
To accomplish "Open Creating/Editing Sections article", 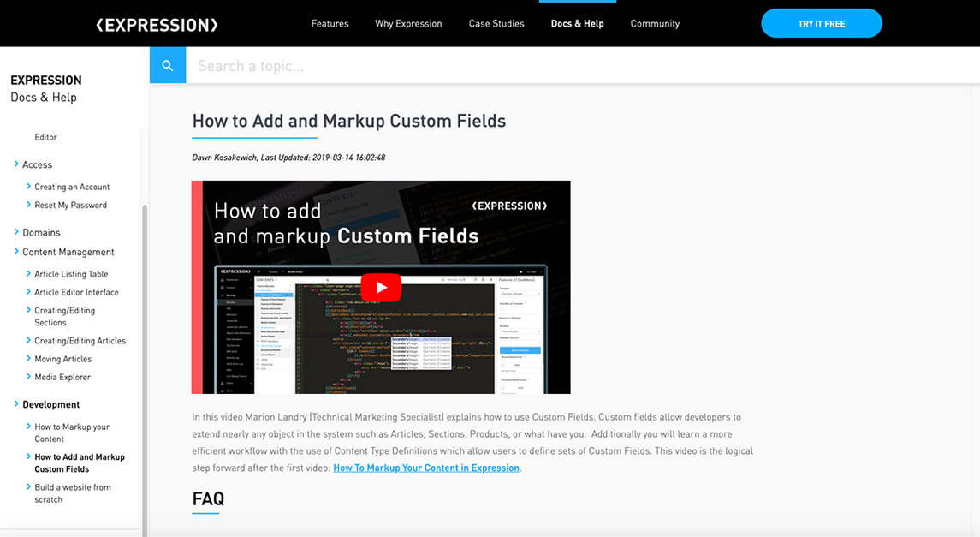I will tap(65, 316).
